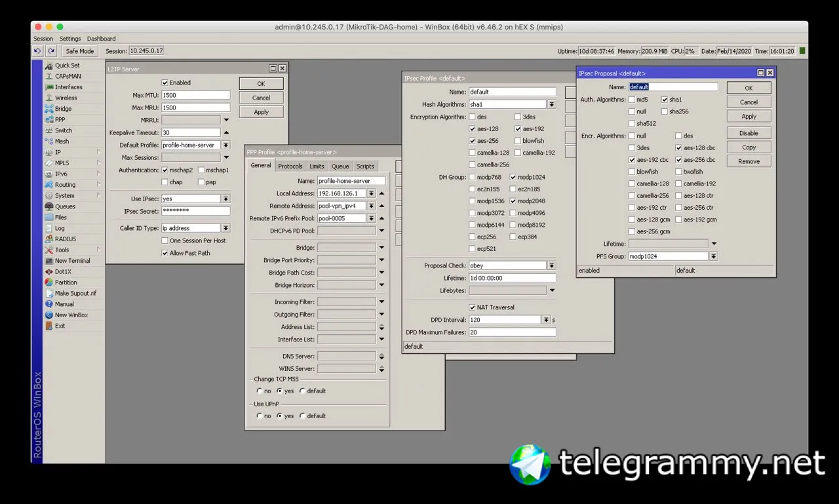Toggle mschap1 authentication checkbox
The height and width of the screenshot is (504, 839).
(201, 170)
